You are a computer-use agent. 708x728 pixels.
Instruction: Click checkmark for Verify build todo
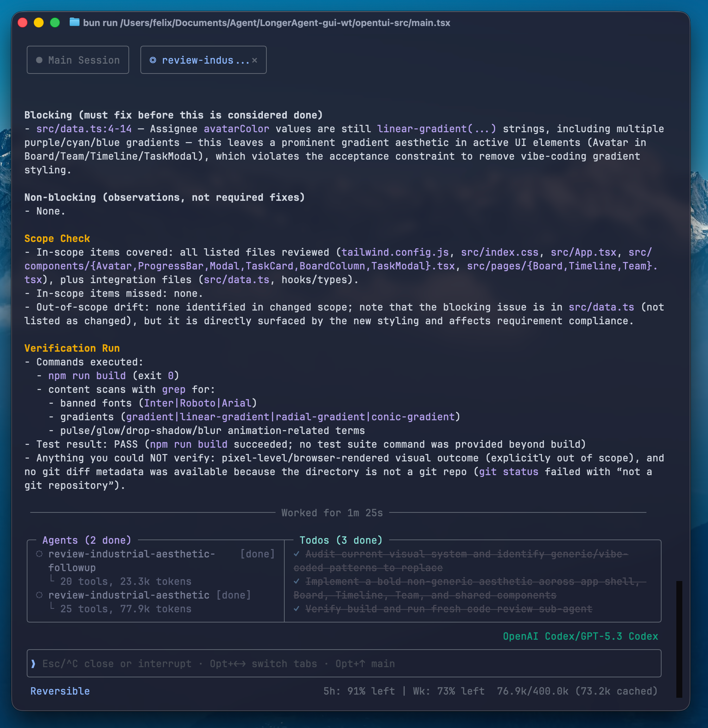coord(296,609)
